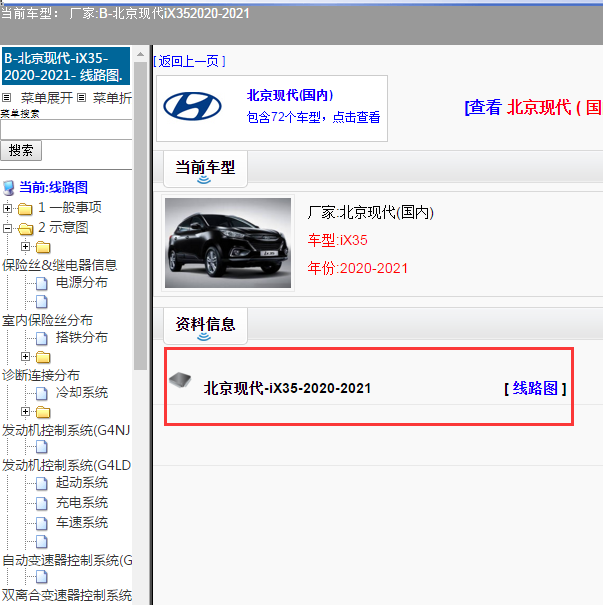This screenshot has width=603, height=605.
Task: Expand the 发动机控制系统(G4NJ folder node
Action: [25, 412]
